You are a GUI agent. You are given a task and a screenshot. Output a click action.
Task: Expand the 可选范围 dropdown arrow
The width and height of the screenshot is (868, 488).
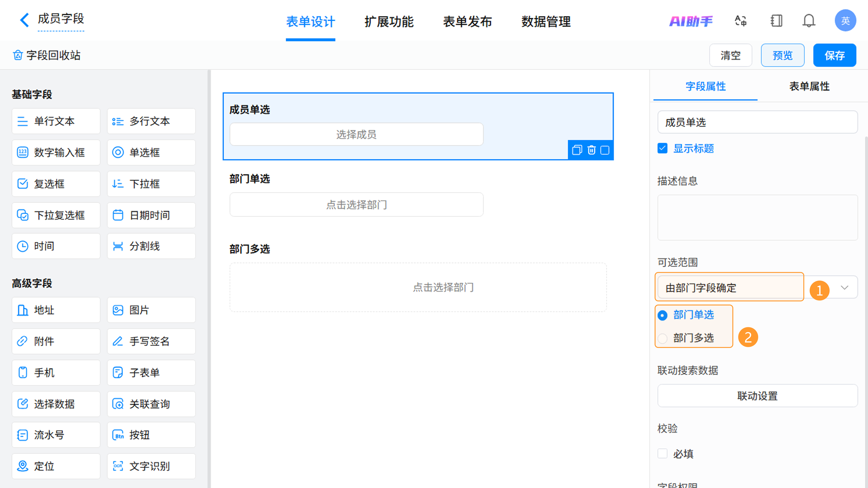click(844, 287)
